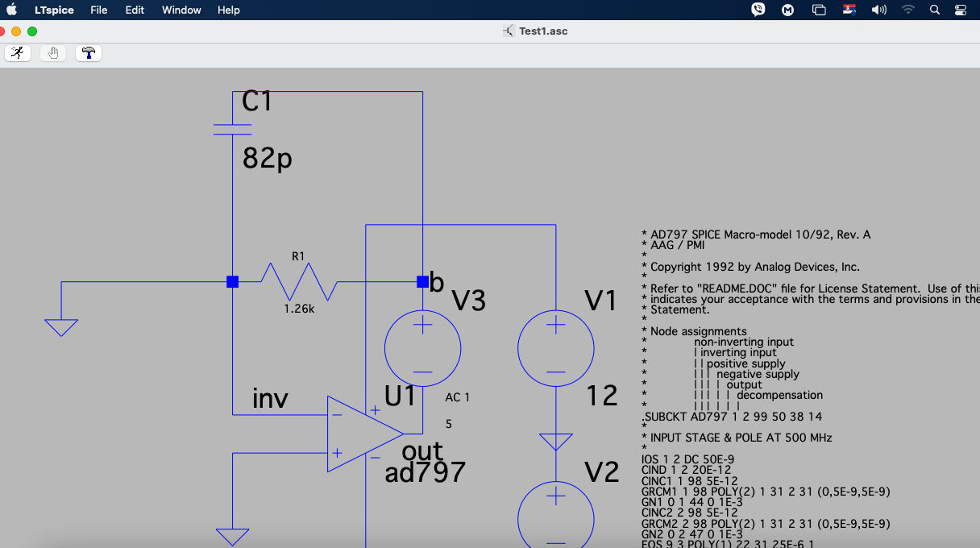This screenshot has height=548, width=980.
Task: Open the File menu
Action: point(99,10)
